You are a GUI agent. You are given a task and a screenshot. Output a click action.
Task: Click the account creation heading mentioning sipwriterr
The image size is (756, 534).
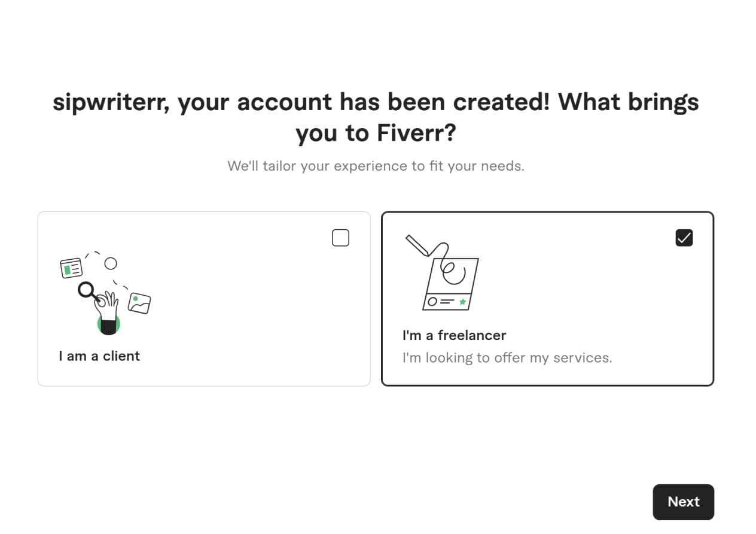376,117
